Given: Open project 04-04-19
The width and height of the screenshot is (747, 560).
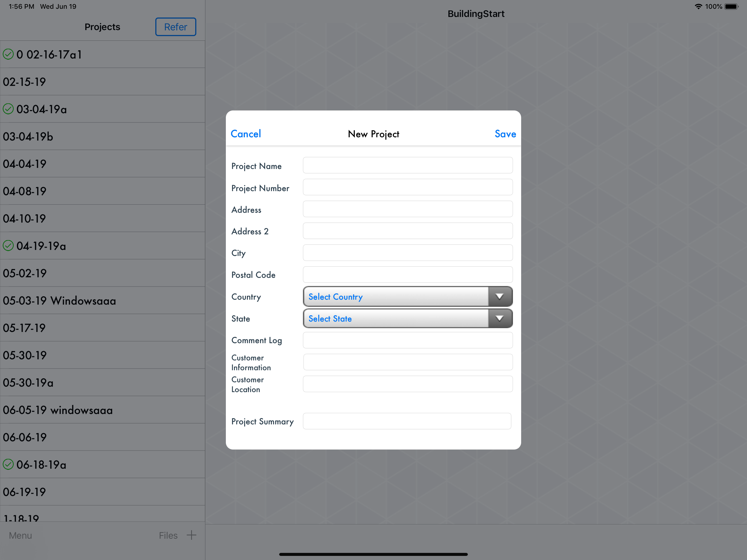Looking at the screenshot, I should click(x=102, y=164).
